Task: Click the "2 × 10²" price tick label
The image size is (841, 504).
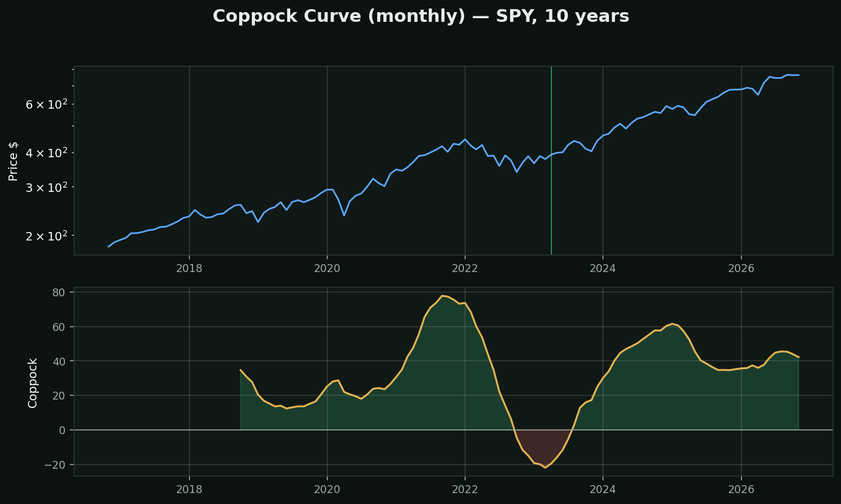Action: [x=46, y=235]
